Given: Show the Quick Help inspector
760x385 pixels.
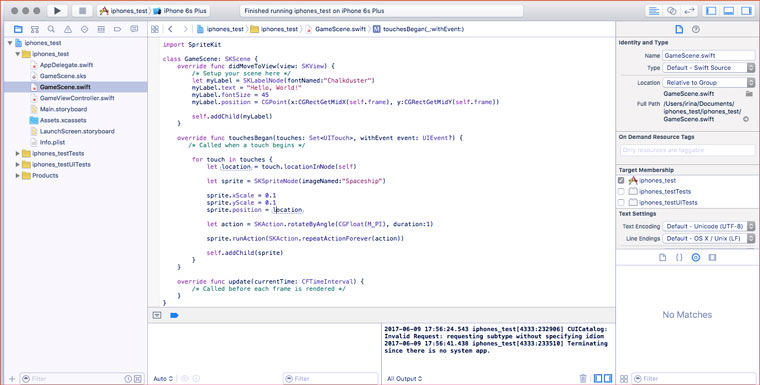Looking at the screenshot, I should tap(696, 30).
